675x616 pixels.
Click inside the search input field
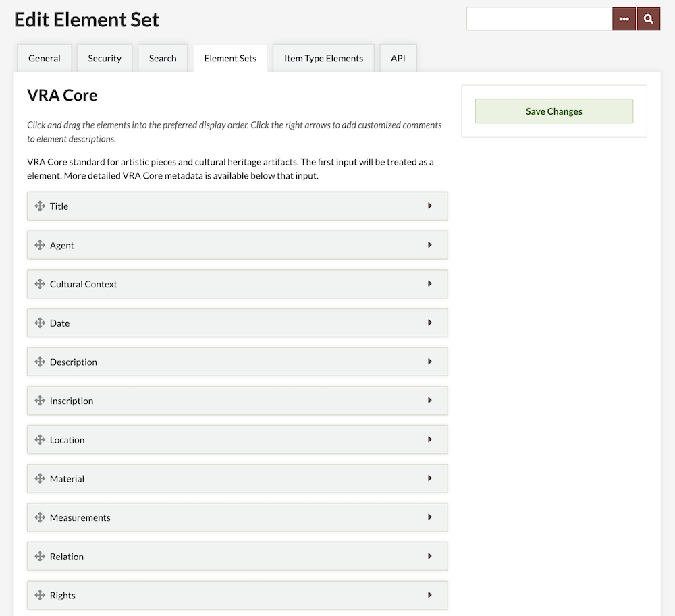click(x=539, y=19)
